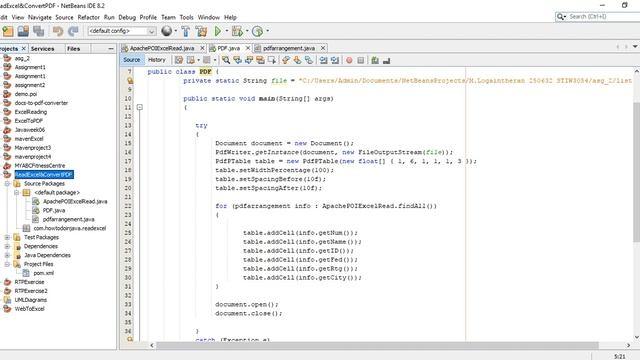640x360 pixels.
Task: Click the New File toolbar icon
Action: coord(8,31)
